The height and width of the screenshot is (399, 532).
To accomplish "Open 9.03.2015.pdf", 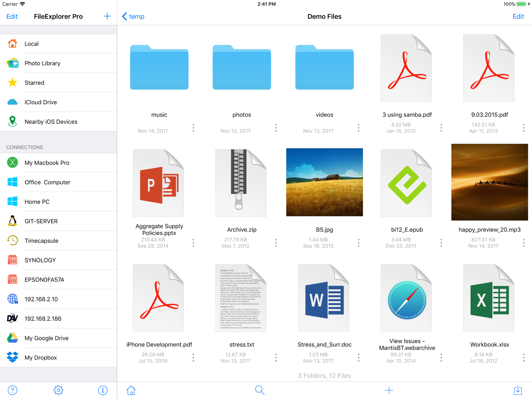I will (489, 68).
